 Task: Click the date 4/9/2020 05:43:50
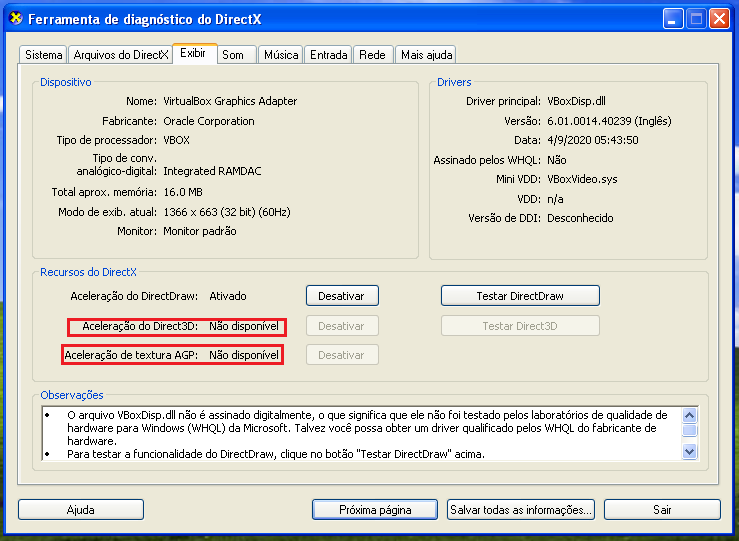click(x=592, y=140)
